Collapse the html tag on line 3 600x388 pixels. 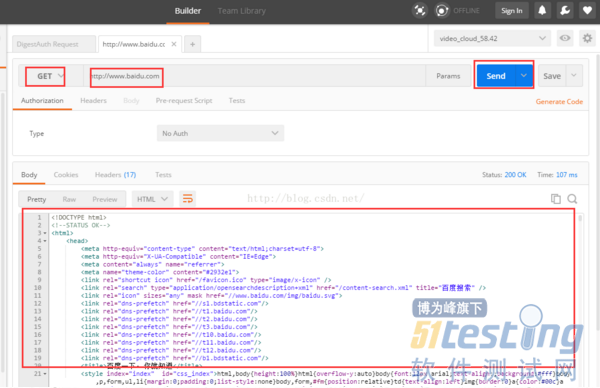tap(45, 233)
